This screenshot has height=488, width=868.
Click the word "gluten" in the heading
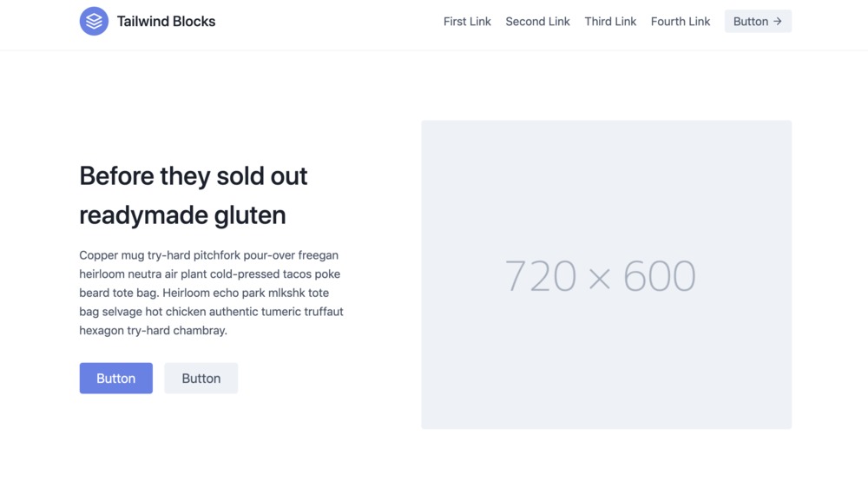pos(250,215)
